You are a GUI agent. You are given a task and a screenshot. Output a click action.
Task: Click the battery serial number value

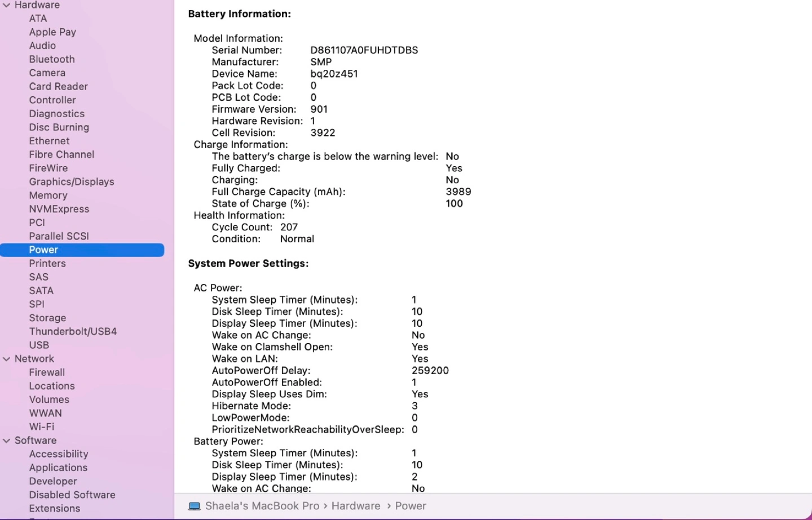click(x=364, y=50)
